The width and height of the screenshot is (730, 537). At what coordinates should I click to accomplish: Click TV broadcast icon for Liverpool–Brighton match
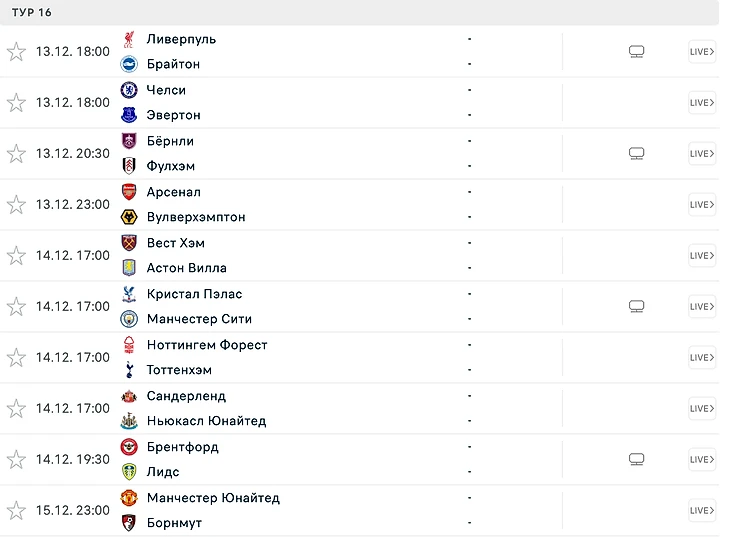coord(636,52)
